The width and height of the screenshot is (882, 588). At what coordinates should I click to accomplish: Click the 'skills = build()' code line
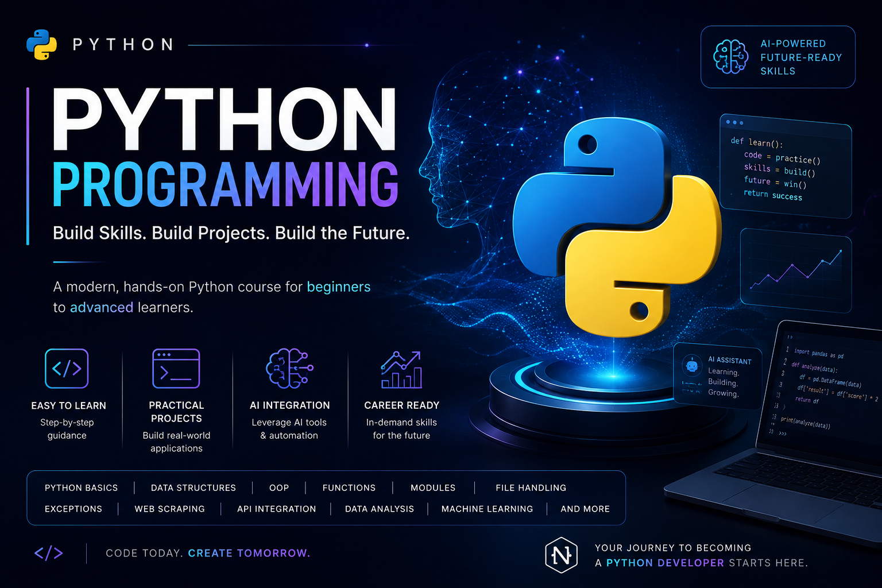[x=779, y=170]
